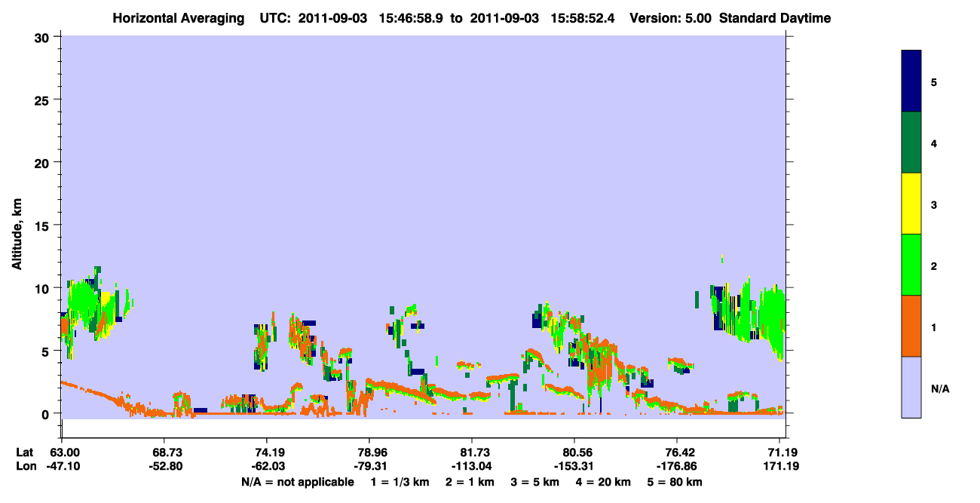Click the colorbar 'N/A' label
The image size is (980, 503).
tap(940, 388)
